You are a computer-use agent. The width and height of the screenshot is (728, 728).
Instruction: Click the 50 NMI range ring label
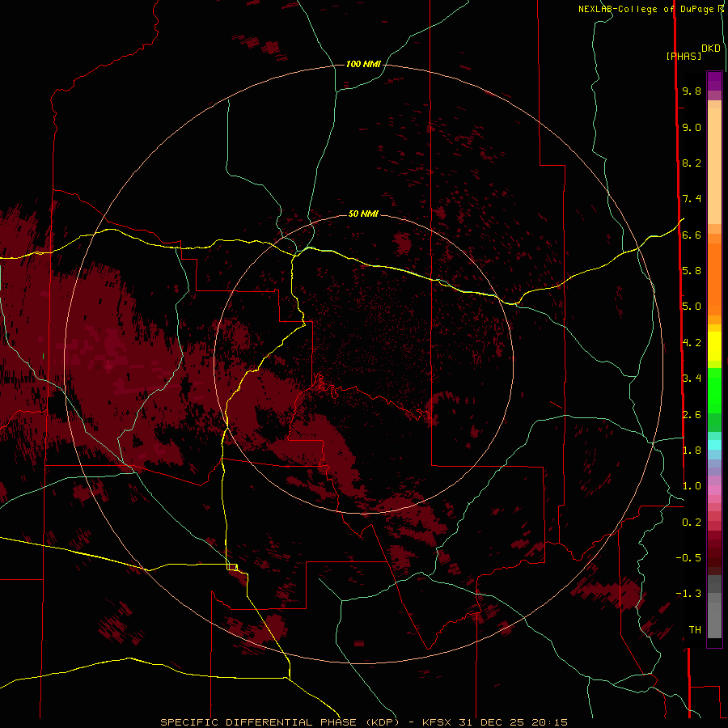363,214
